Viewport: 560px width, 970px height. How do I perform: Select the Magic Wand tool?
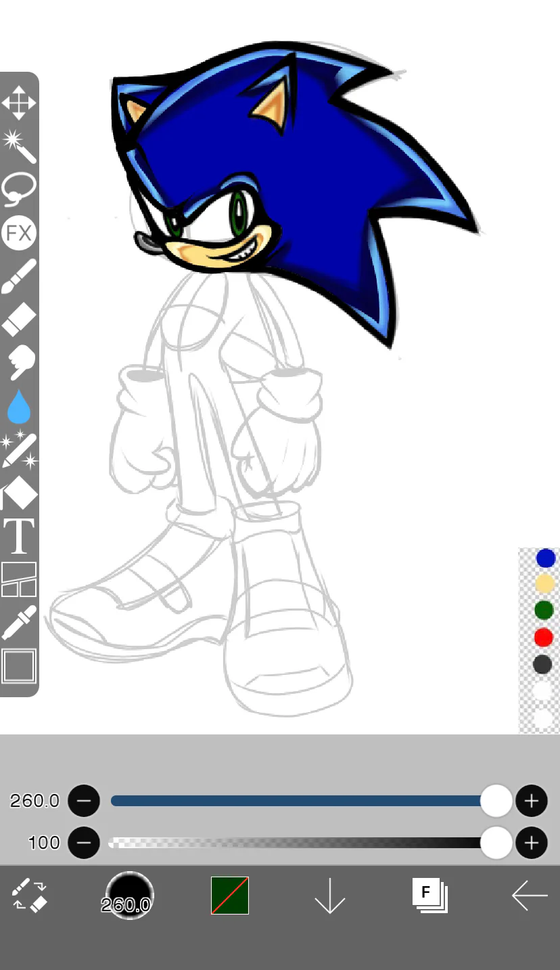coord(19,146)
